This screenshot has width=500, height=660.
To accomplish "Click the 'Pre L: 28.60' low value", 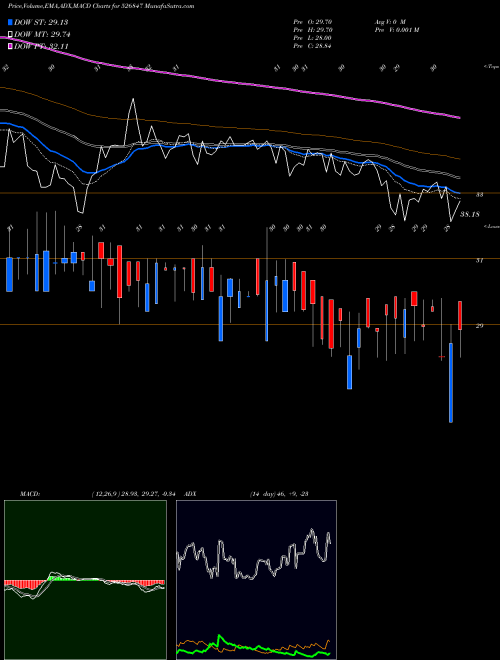I will 313,38.
